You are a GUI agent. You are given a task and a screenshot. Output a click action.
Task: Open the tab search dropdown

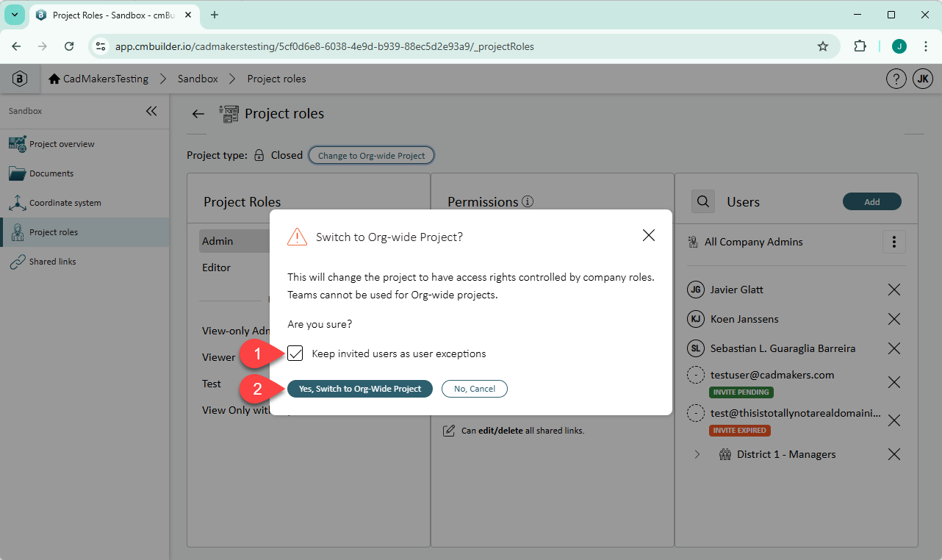(x=14, y=15)
